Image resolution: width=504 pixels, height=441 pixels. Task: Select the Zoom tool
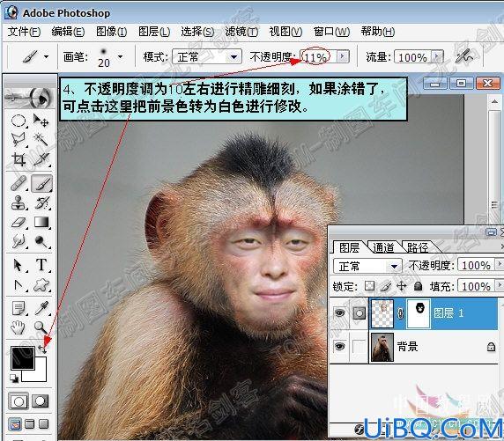[x=41, y=327]
